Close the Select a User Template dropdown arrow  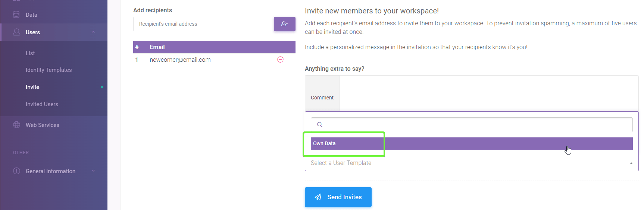631,163
